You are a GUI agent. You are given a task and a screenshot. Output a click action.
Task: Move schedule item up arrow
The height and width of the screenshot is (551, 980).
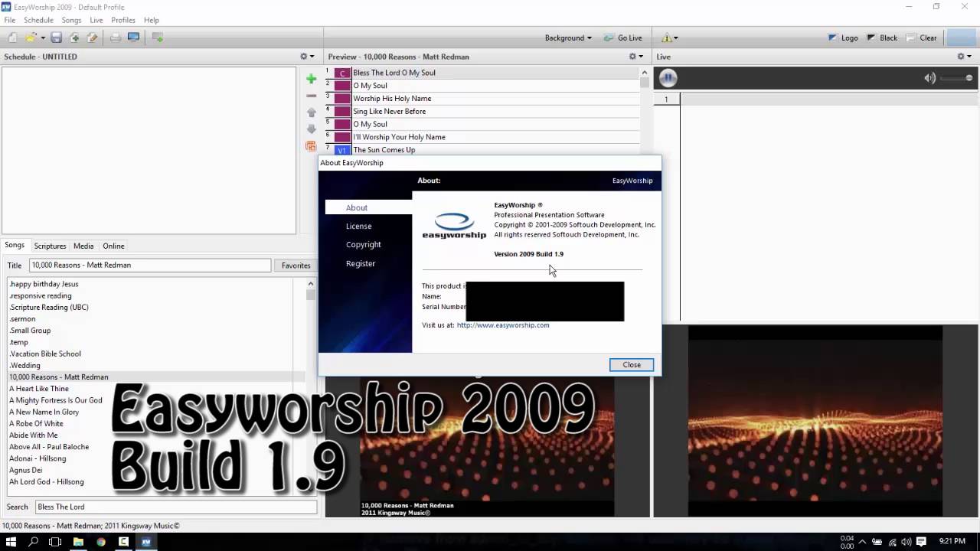coord(311,112)
